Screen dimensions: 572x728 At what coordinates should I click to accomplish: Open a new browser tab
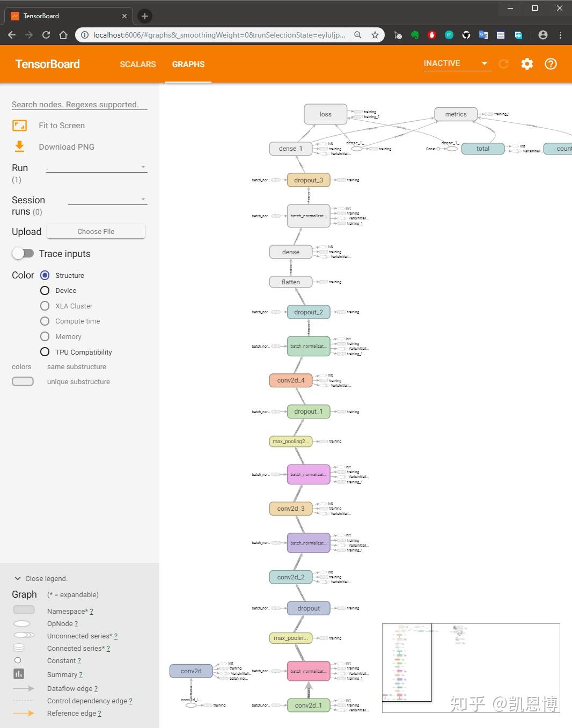point(144,16)
